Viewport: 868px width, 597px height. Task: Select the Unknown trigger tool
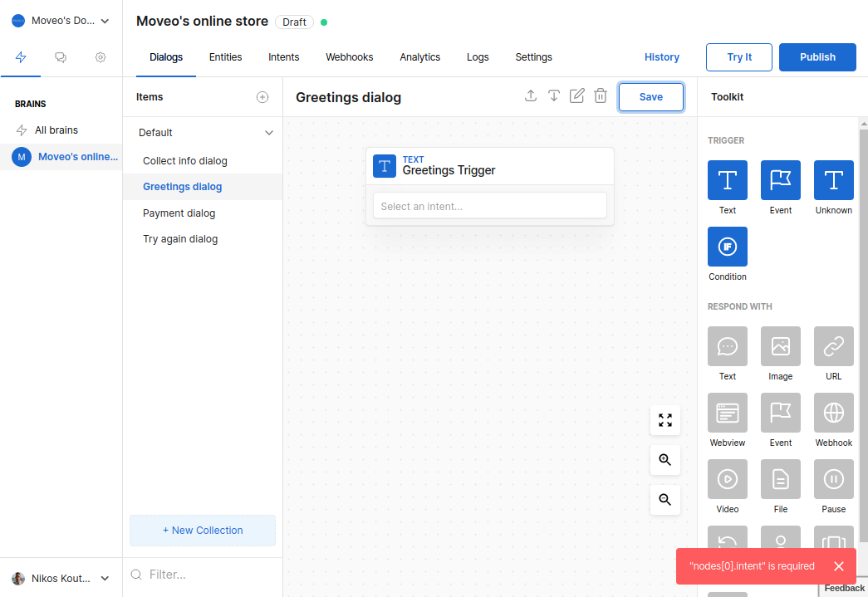[834, 180]
